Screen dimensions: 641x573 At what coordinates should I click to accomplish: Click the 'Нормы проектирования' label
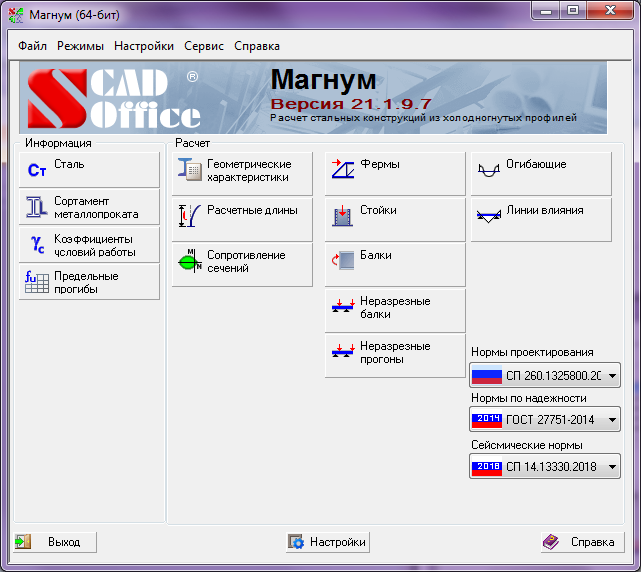click(532, 352)
